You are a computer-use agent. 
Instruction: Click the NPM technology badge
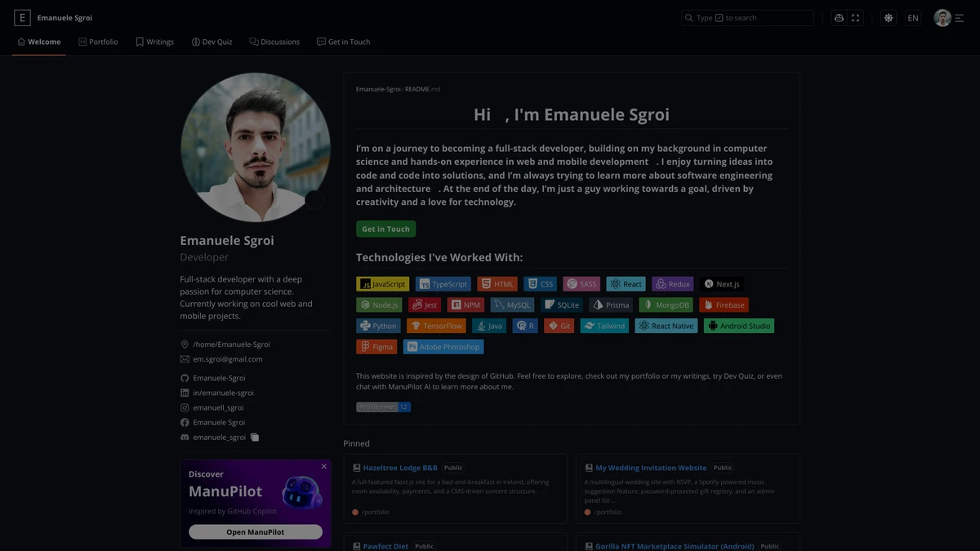coord(466,305)
